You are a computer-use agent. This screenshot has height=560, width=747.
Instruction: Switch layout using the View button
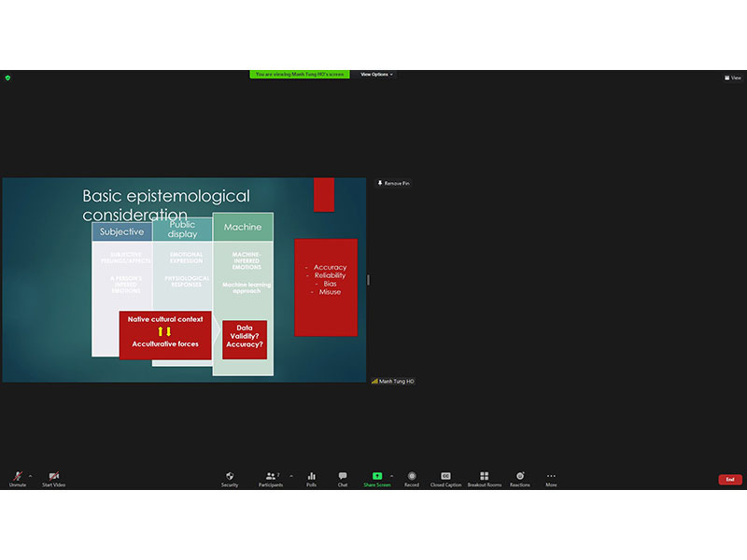[x=733, y=77]
